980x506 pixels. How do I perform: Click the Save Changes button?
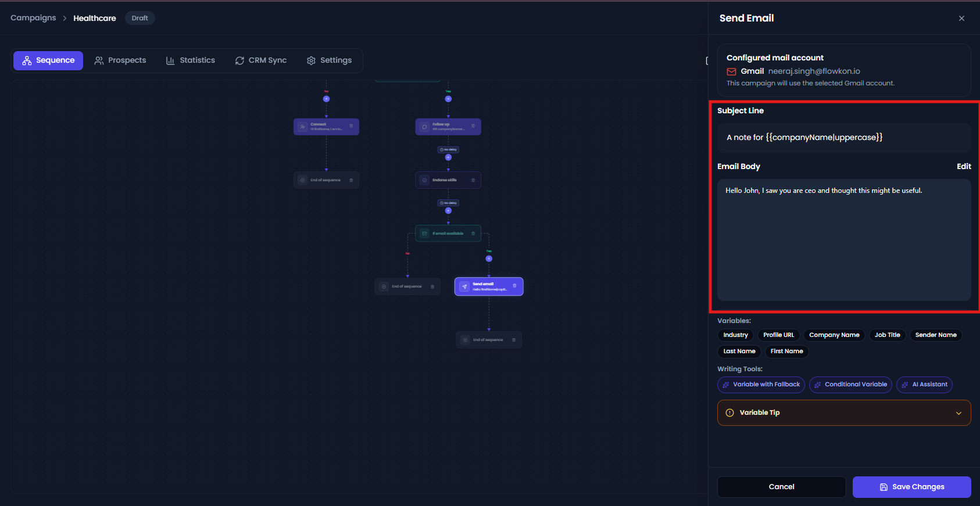point(911,487)
